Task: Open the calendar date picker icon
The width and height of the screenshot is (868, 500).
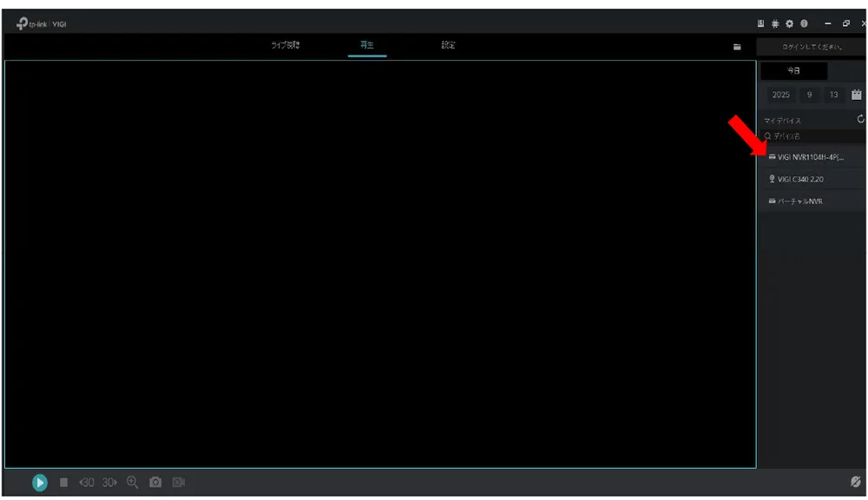Action: coord(857,95)
